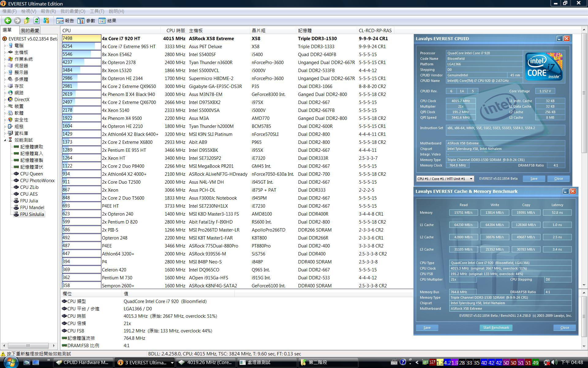588x368 pixels.
Task: Expand the 網路 network tree node arrow
Action: [x=5, y=93]
